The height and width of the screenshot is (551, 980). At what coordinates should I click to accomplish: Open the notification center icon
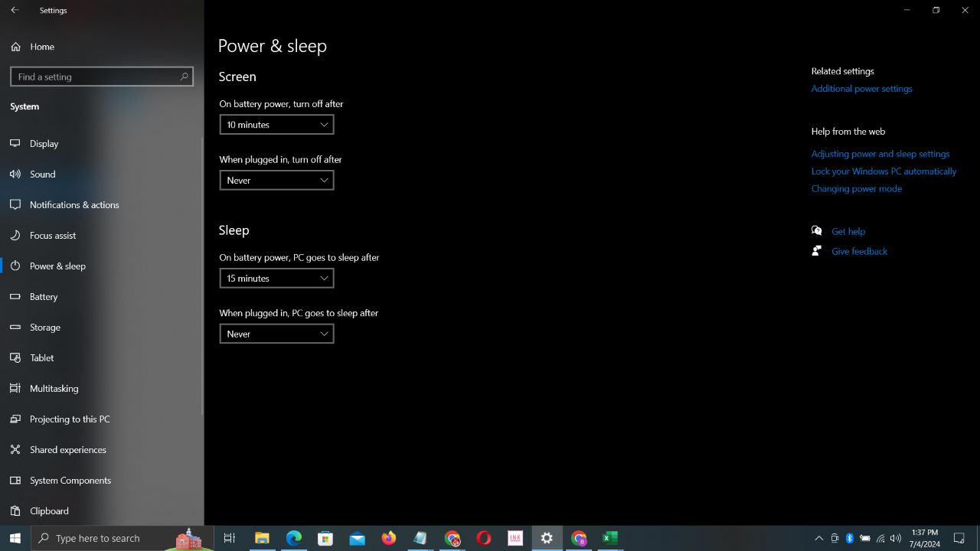pyautogui.click(x=959, y=538)
